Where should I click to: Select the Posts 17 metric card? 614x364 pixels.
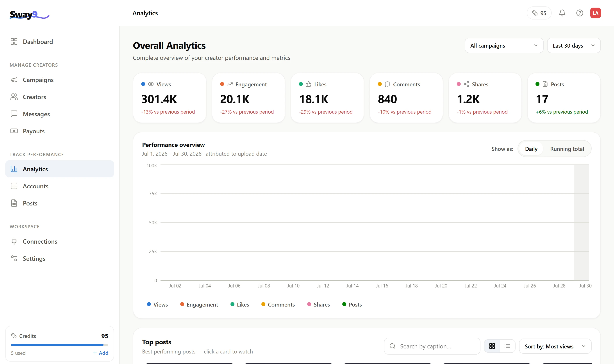point(564,98)
